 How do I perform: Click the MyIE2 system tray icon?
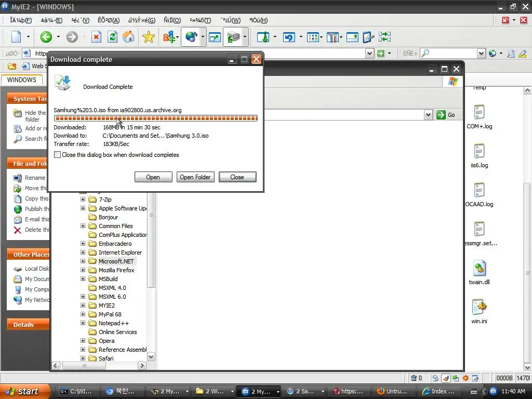[x=494, y=391]
